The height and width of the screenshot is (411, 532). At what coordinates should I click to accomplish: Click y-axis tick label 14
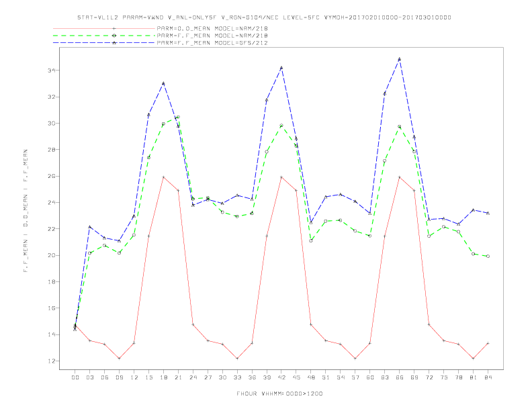pos(52,334)
